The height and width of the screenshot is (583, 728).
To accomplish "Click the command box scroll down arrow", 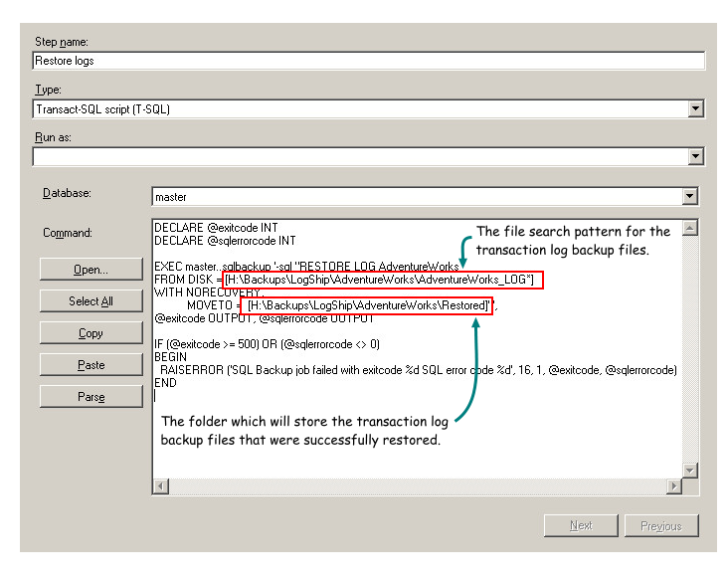I will (x=689, y=470).
